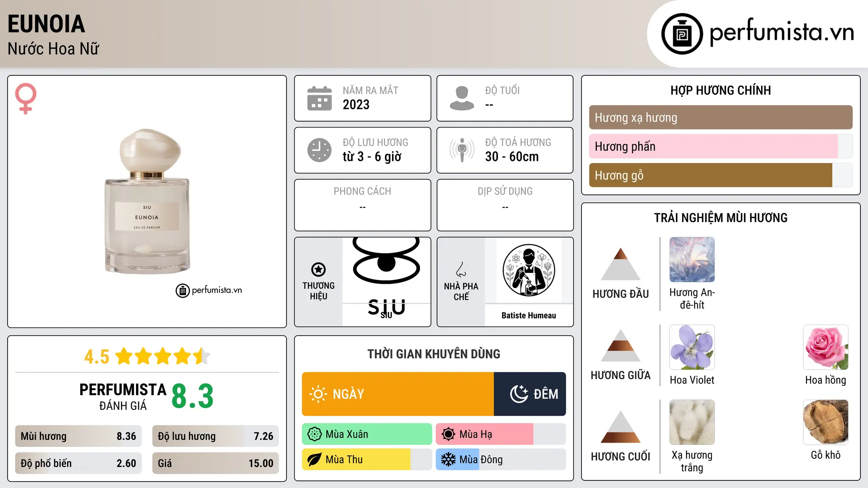
Task: Click the ĐỘ TUỔI label
Action: (502, 90)
